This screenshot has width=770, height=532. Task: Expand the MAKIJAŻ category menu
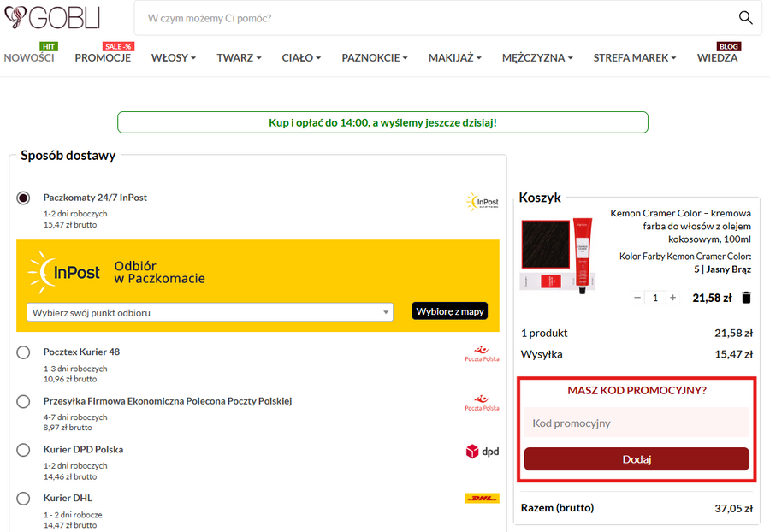click(454, 58)
